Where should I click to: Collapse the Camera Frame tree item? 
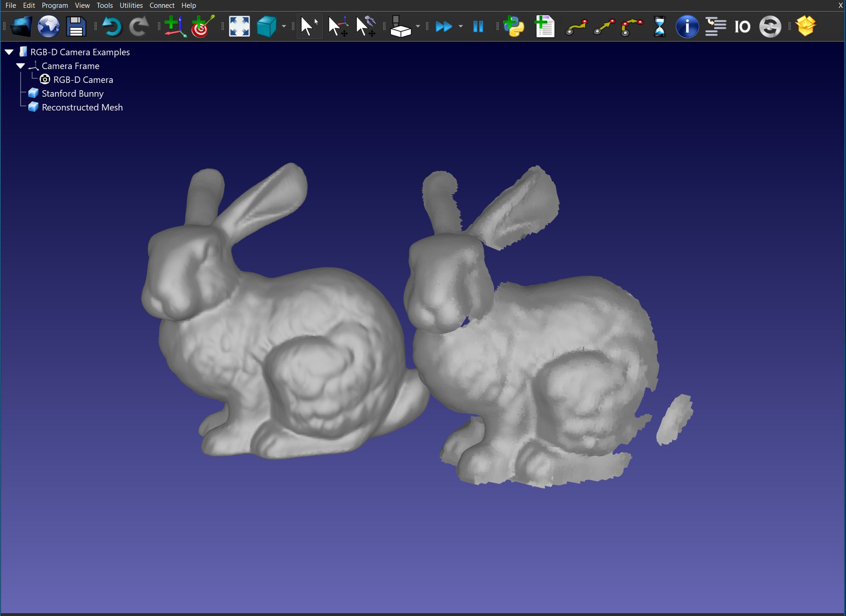pos(20,65)
